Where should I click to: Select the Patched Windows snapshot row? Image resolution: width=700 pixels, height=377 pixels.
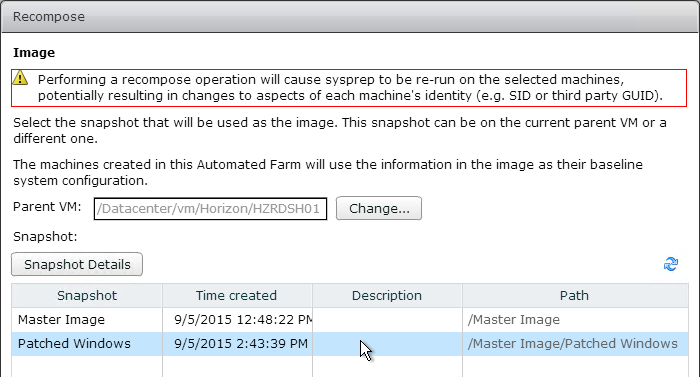point(350,344)
